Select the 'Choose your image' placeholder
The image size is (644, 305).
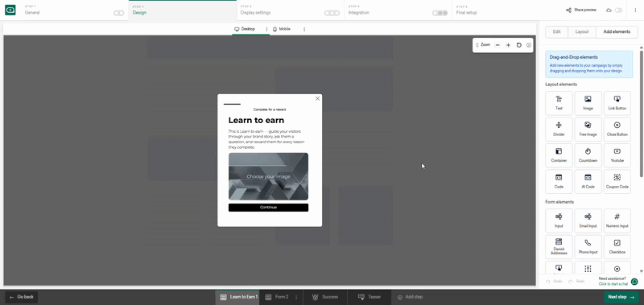pos(268,176)
